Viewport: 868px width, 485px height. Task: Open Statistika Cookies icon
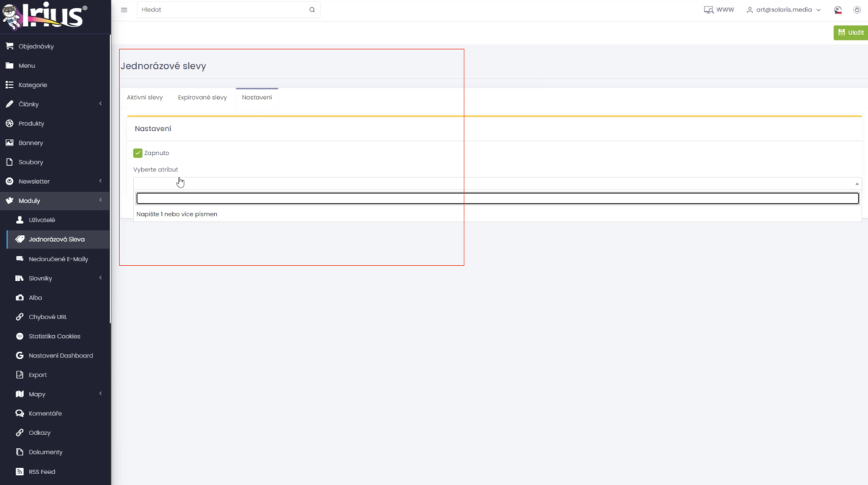[x=20, y=336]
